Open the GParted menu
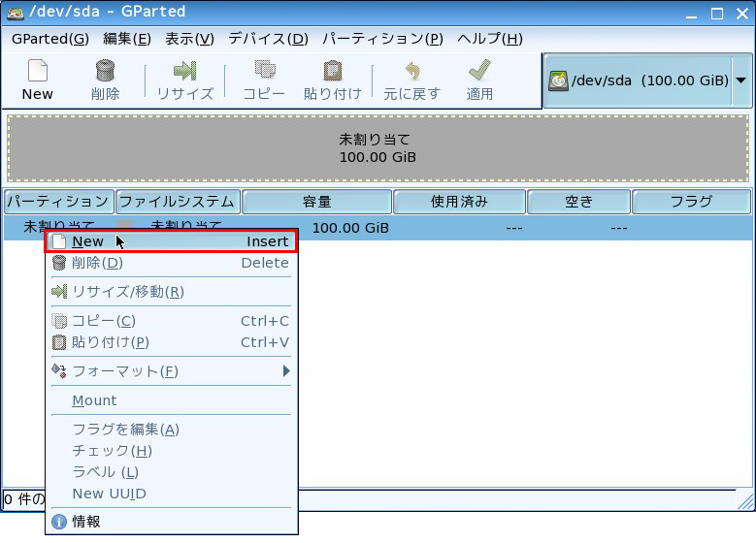The width and height of the screenshot is (756, 543). (49, 39)
